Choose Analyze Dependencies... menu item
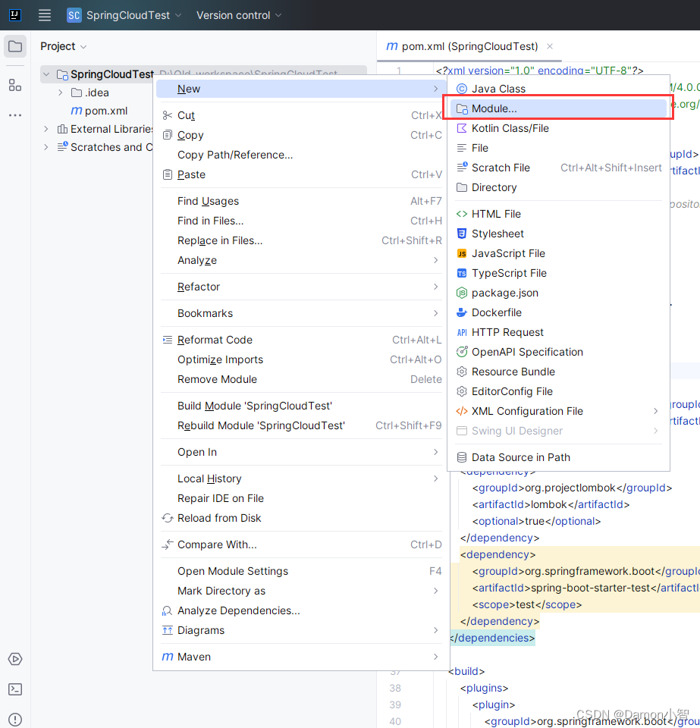Image resolution: width=700 pixels, height=728 pixels. click(x=301, y=610)
